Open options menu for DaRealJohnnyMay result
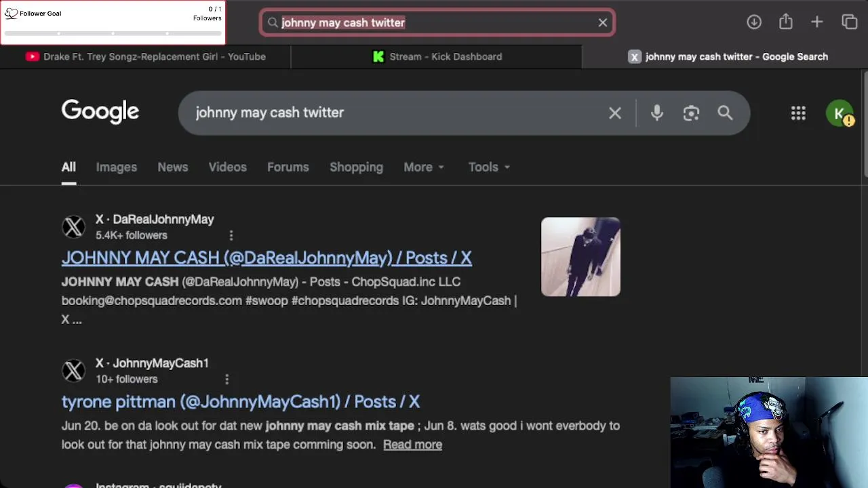This screenshot has width=868, height=488. pyautogui.click(x=231, y=235)
